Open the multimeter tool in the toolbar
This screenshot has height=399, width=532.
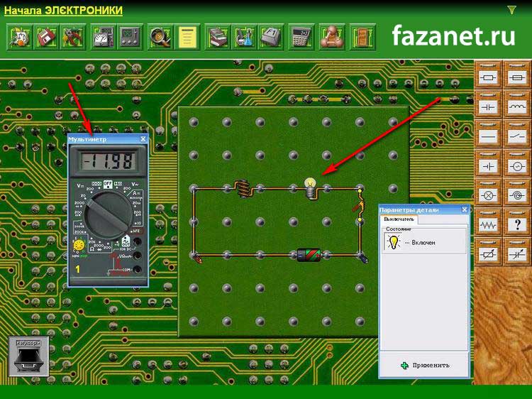click(x=104, y=36)
